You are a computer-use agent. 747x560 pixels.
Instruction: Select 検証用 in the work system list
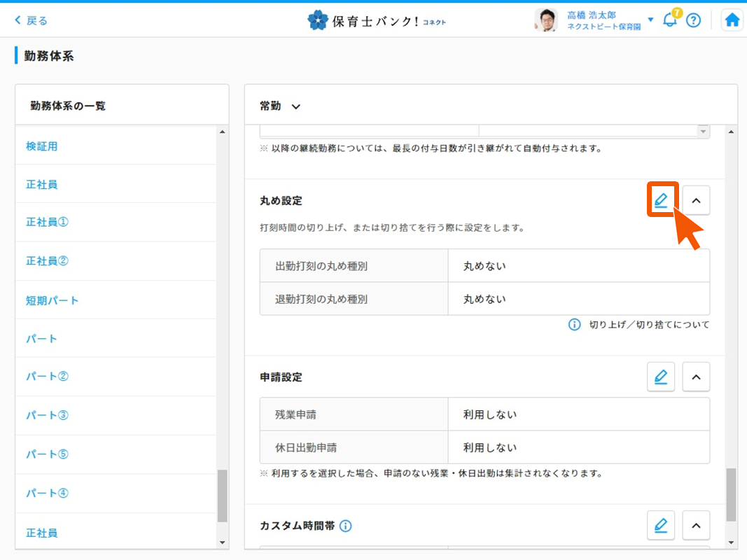tap(42, 146)
